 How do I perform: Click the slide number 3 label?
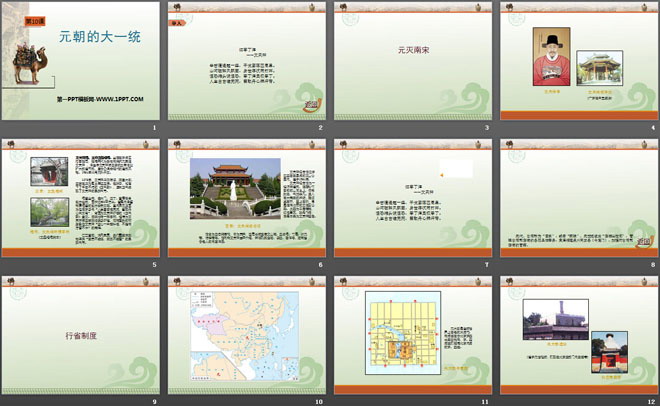pyautogui.click(x=487, y=127)
